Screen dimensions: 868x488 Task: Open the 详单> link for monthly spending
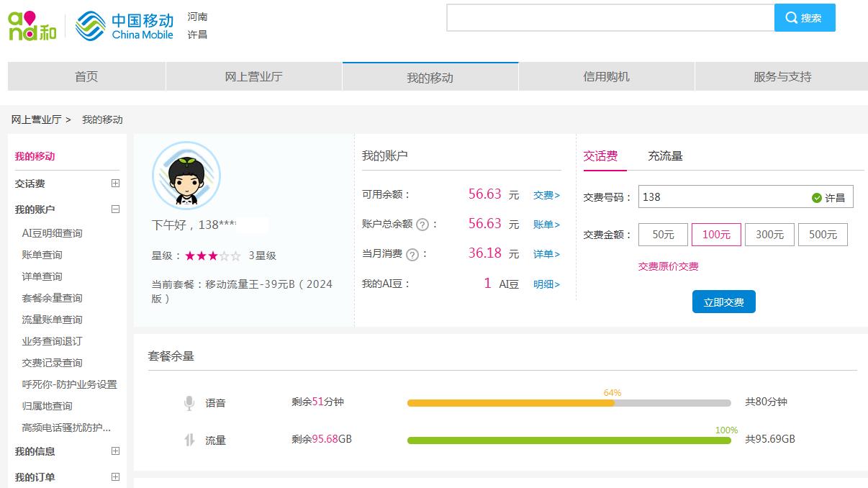[x=546, y=254]
